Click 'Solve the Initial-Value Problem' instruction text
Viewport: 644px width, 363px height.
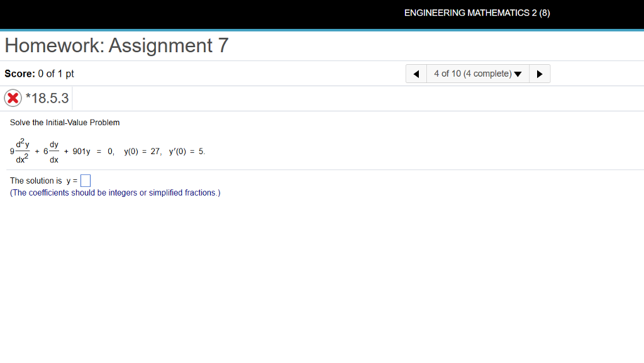click(x=65, y=123)
